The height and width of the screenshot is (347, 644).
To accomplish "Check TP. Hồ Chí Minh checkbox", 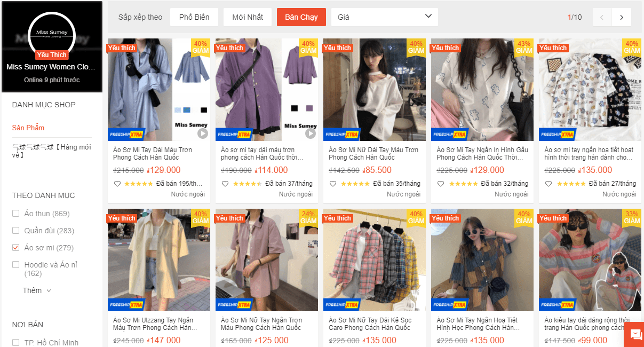I will [x=16, y=343].
